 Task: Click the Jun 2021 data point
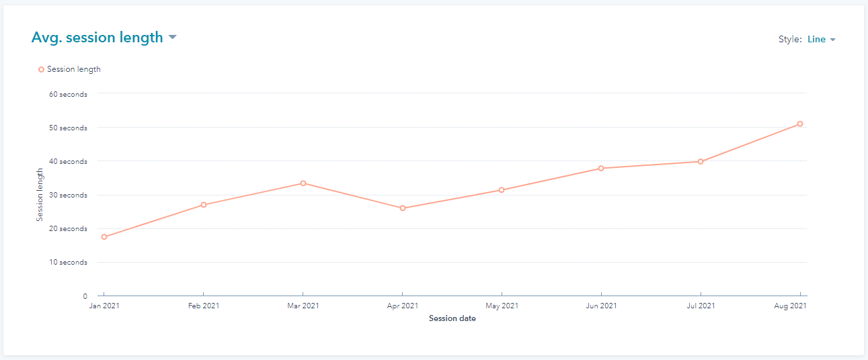(x=601, y=168)
